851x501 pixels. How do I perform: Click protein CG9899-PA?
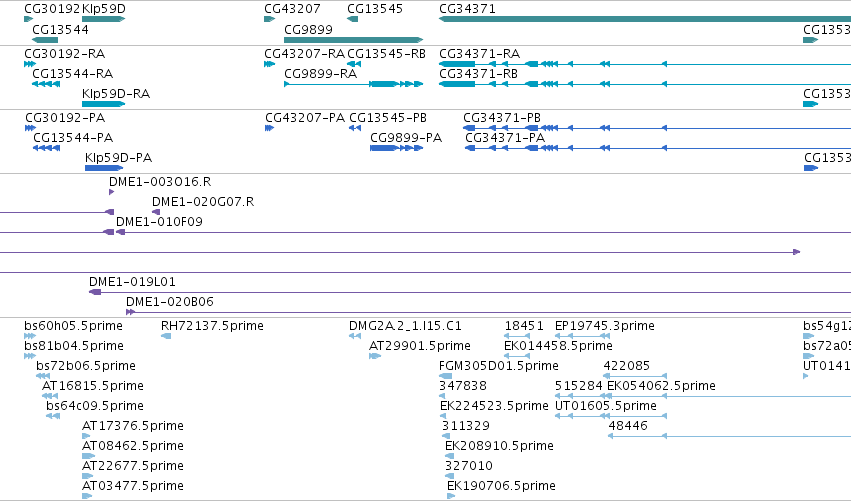pos(397,148)
